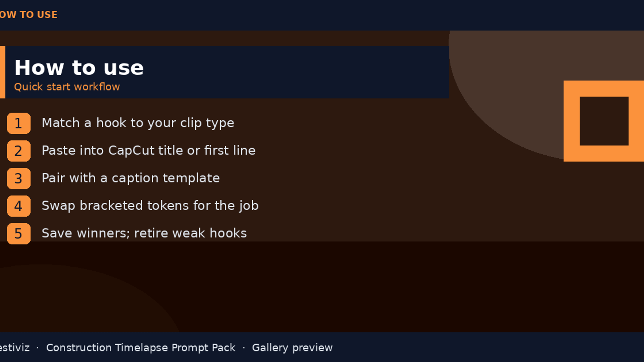Image resolution: width=644 pixels, height=362 pixels.
Task: Click the orange number 4 step badge
Action: pos(19,206)
